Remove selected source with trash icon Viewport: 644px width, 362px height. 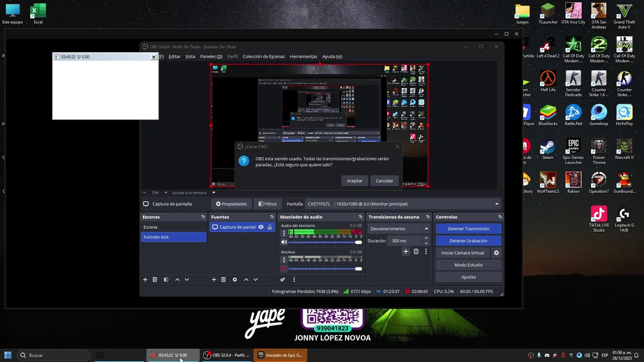[223, 280]
